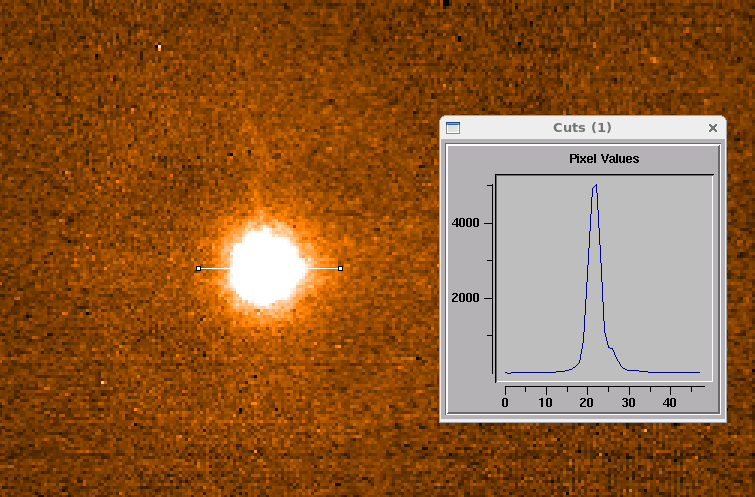Open the Cuts window menu icon
Viewport: 755px width, 497px height.
[453, 128]
